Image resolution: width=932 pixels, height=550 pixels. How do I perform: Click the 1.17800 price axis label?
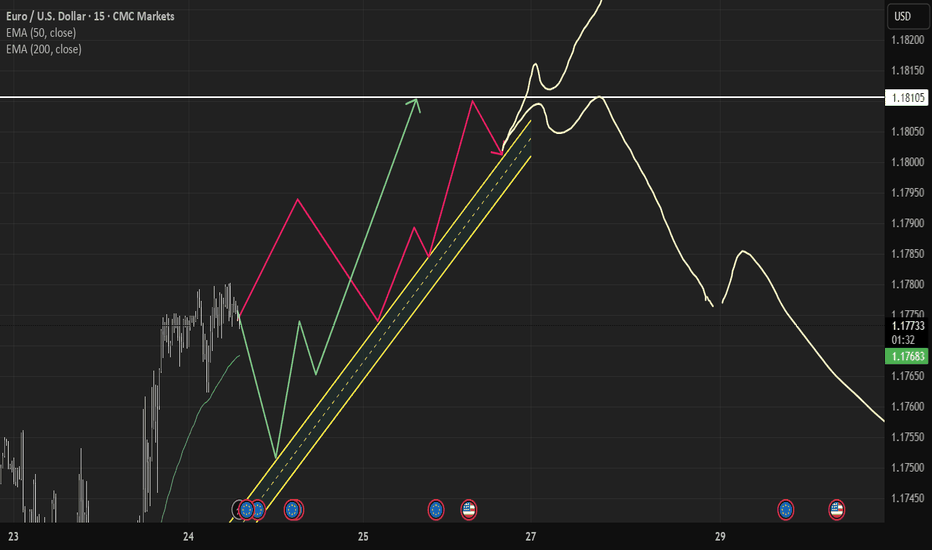coord(908,284)
